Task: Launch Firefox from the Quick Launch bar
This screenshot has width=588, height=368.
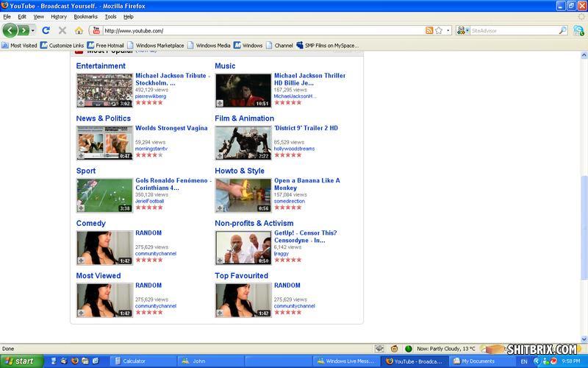Action: (x=75, y=361)
